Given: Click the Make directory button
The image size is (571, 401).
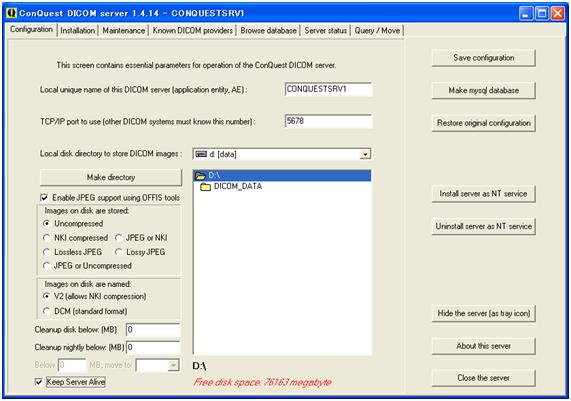Looking at the screenshot, I should coord(111,177).
